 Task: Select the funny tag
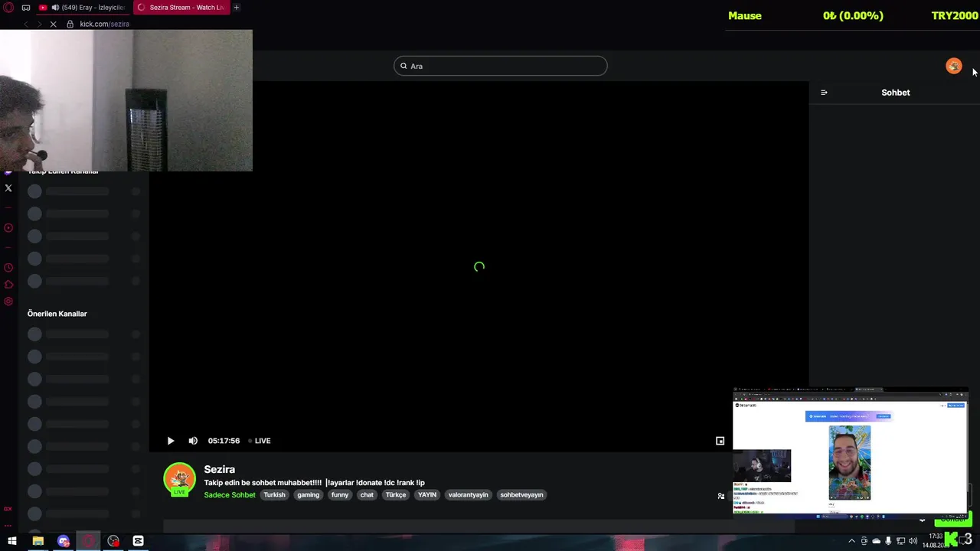coord(340,495)
